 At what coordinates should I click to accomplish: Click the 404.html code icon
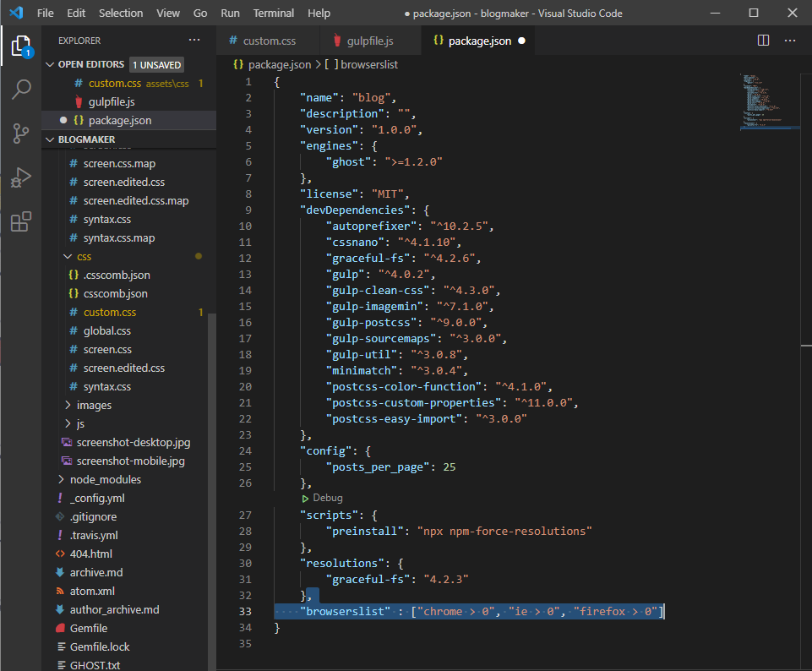[x=60, y=554]
